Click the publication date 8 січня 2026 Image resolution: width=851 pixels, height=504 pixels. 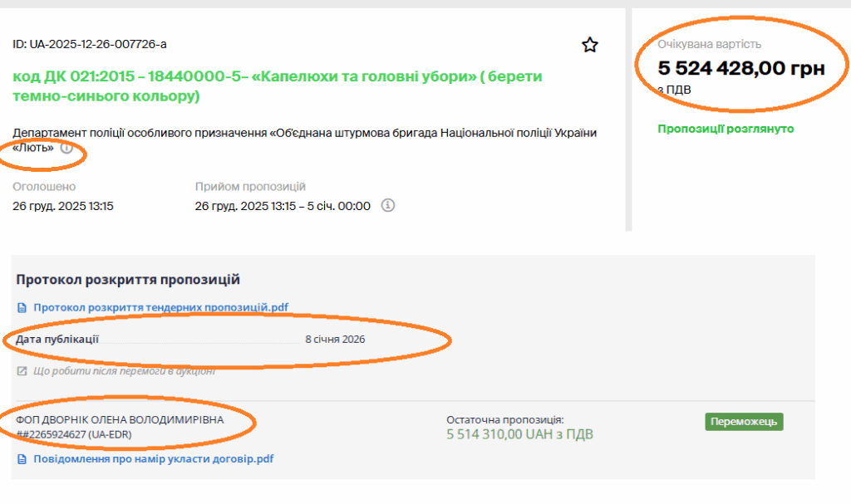pos(335,339)
